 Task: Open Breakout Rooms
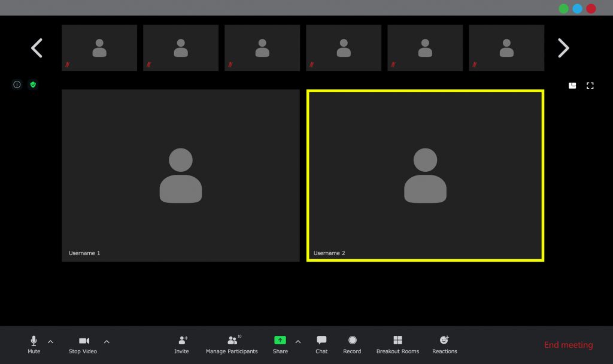click(397, 344)
